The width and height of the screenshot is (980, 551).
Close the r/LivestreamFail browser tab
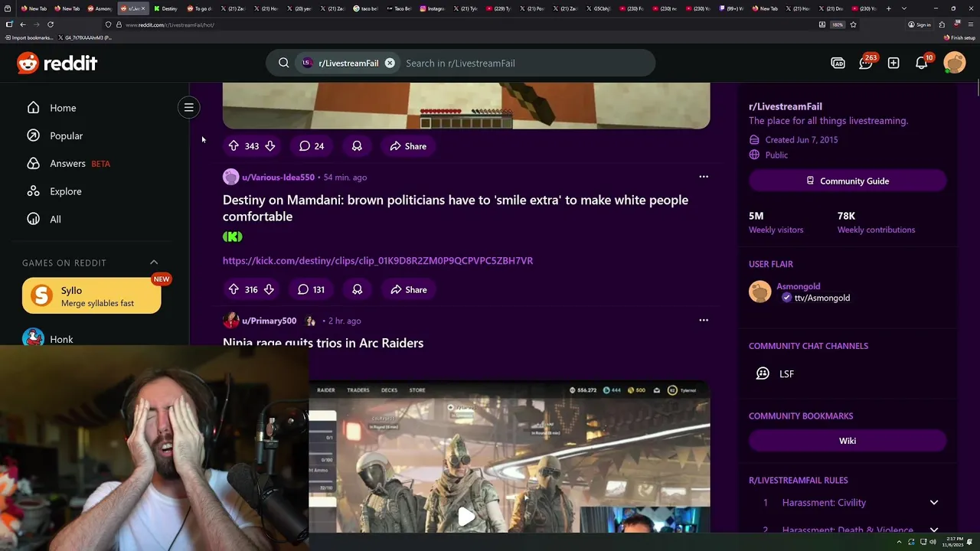tap(142, 8)
